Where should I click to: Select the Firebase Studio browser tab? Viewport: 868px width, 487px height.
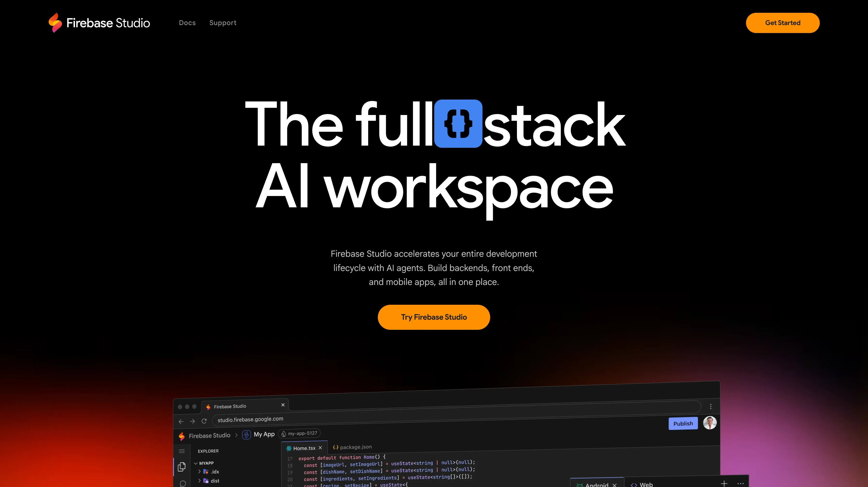coord(245,406)
